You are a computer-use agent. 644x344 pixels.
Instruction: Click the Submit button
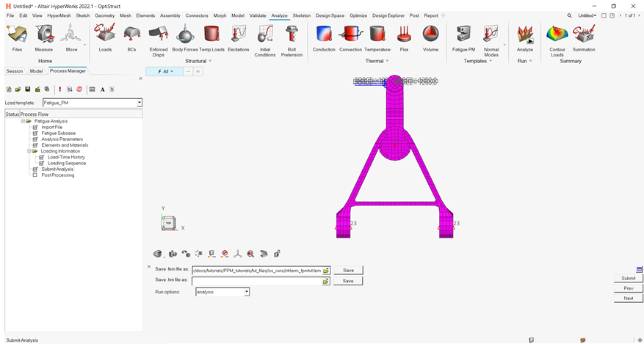point(628,278)
